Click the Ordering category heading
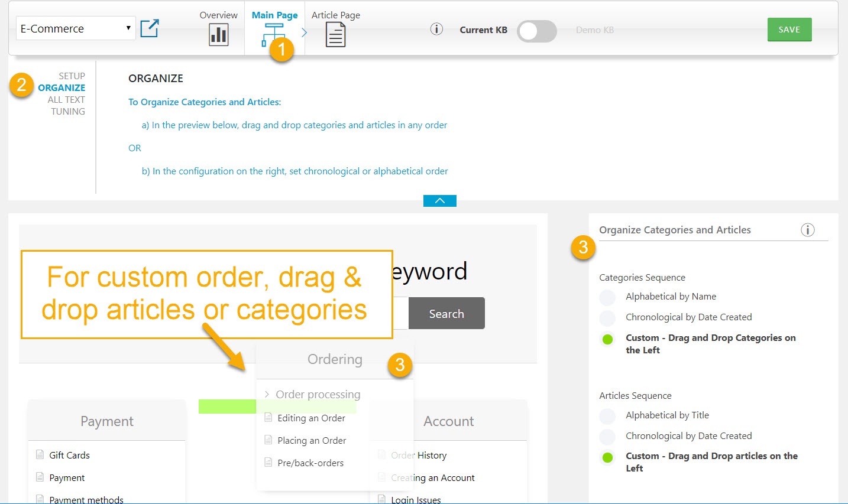This screenshot has height=504, width=848. pyautogui.click(x=335, y=359)
